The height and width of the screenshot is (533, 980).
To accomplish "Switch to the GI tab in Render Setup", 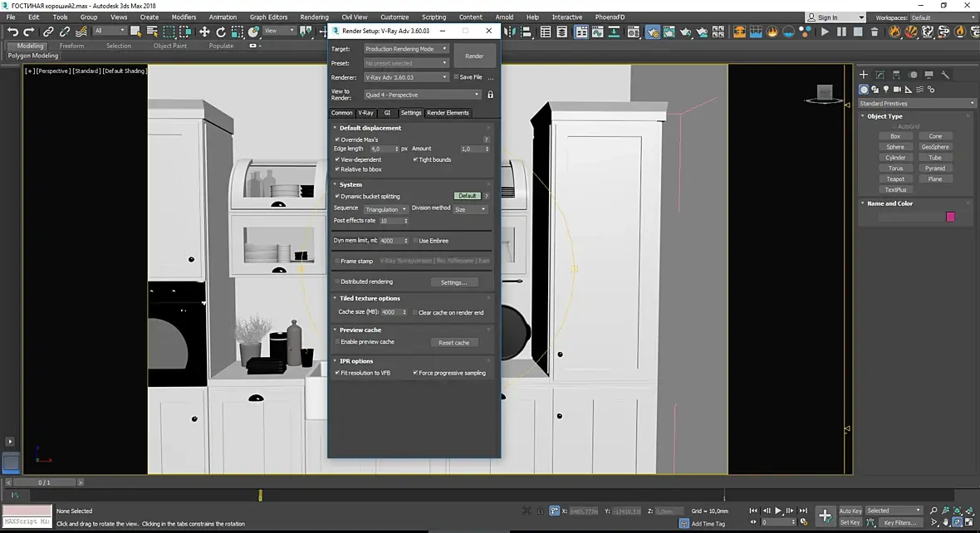I will (x=387, y=113).
